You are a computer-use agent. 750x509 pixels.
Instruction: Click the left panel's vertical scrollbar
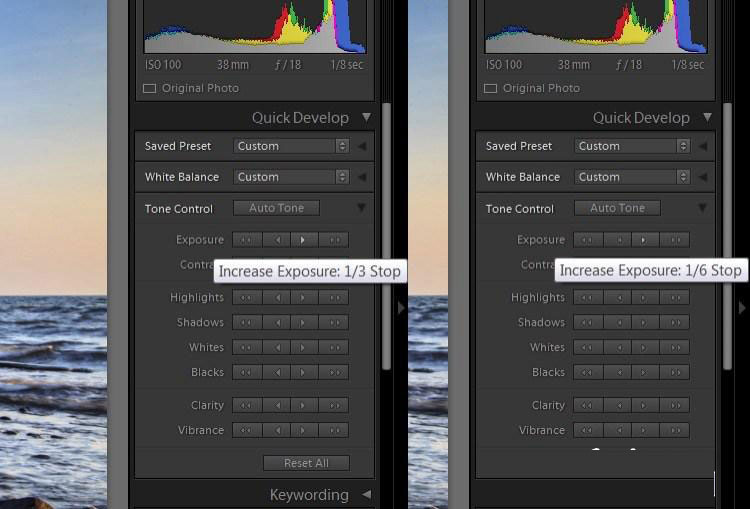[x=387, y=240]
